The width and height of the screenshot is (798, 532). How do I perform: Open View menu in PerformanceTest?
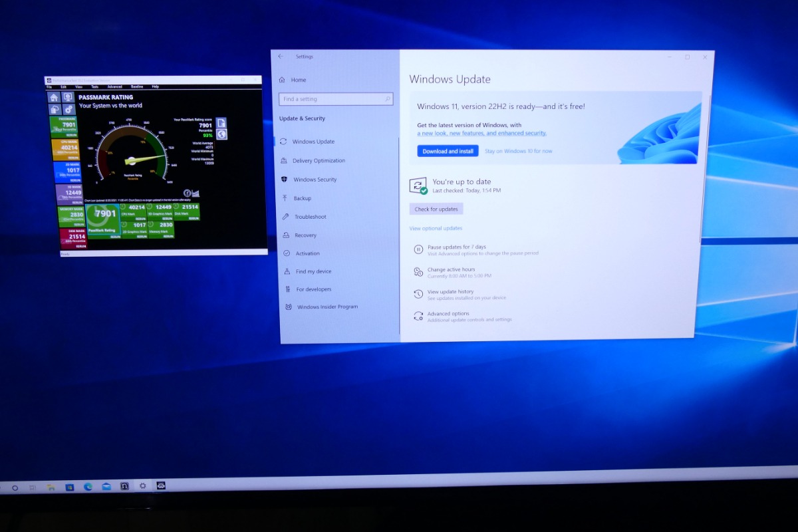tap(78, 86)
